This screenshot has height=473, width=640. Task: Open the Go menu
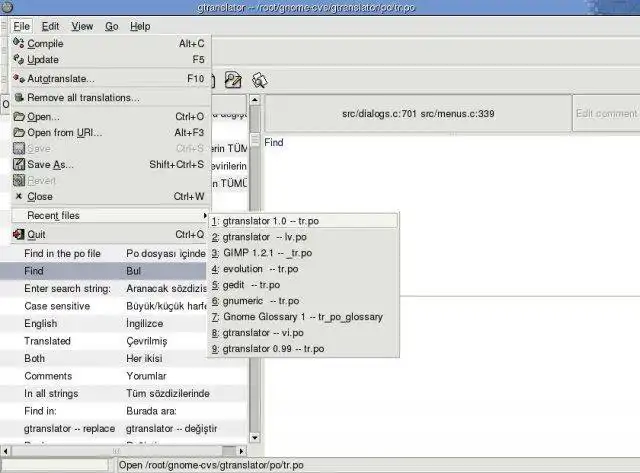coord(111,27)
